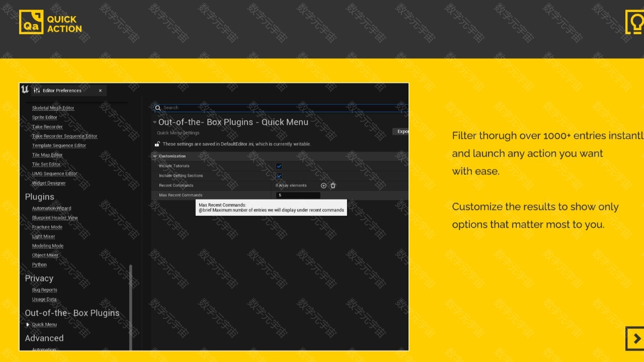Open Tile Map Editor settings
644x362 pixels.
click(x=47, y=155)
